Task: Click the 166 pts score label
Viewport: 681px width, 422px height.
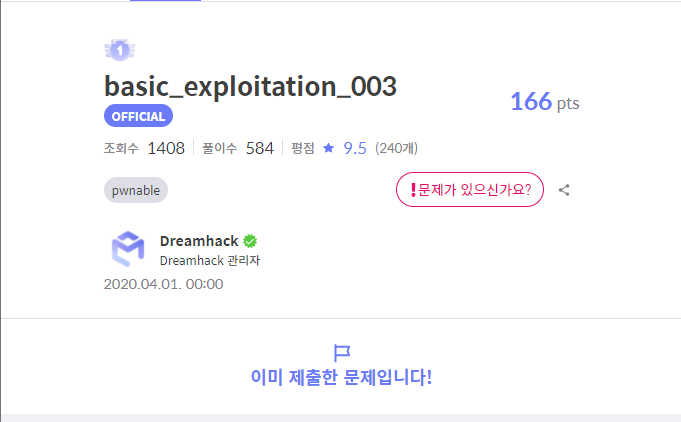Action: [x=545, y=102]
